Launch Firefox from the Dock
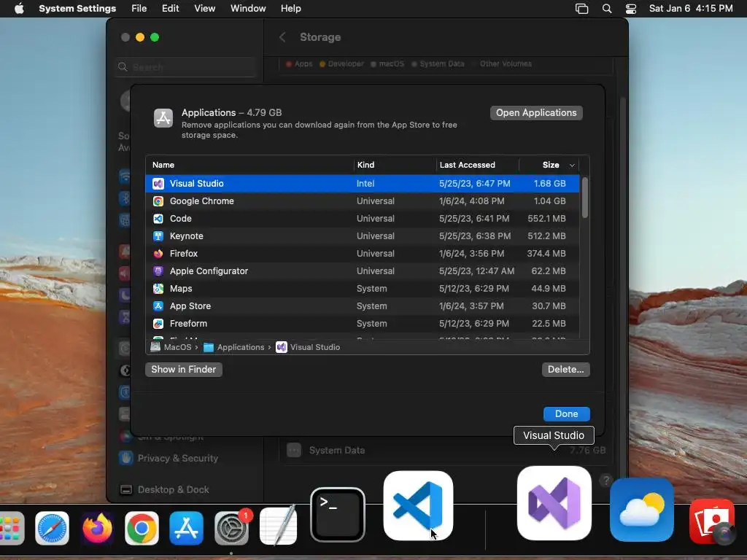Screen dimensions: 747x560 [97, 528]
